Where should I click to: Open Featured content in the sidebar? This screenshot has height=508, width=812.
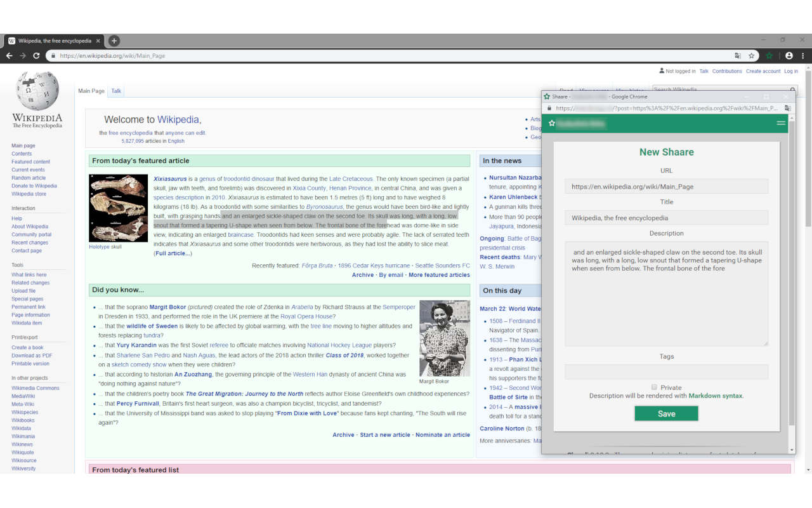click(x=30, y=162)
